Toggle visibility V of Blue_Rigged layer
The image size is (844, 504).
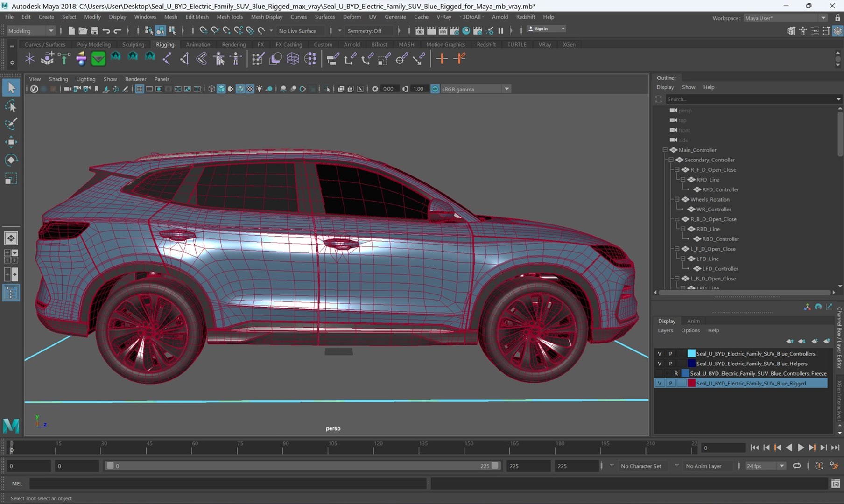(x=659, y=383)
